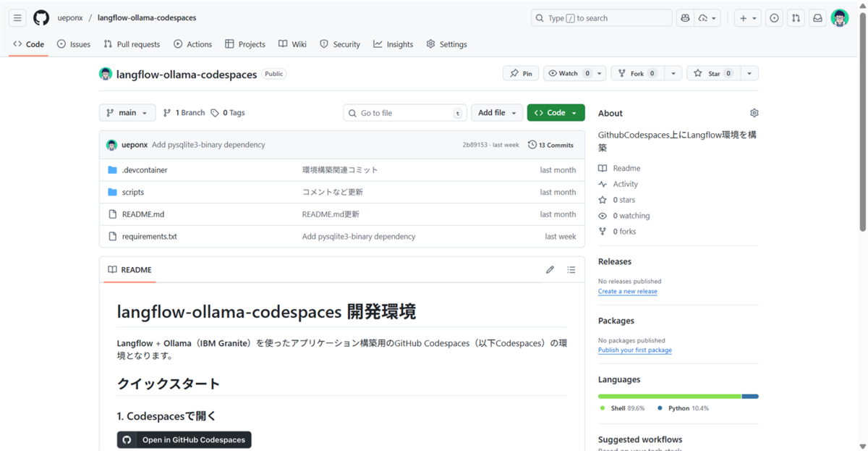
Task: Switch to the Actions tab
Action: coord(192,44)
